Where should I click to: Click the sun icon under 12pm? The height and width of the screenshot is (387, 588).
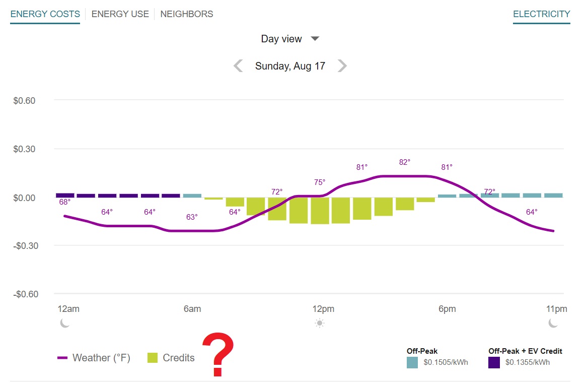click(320, 323)
